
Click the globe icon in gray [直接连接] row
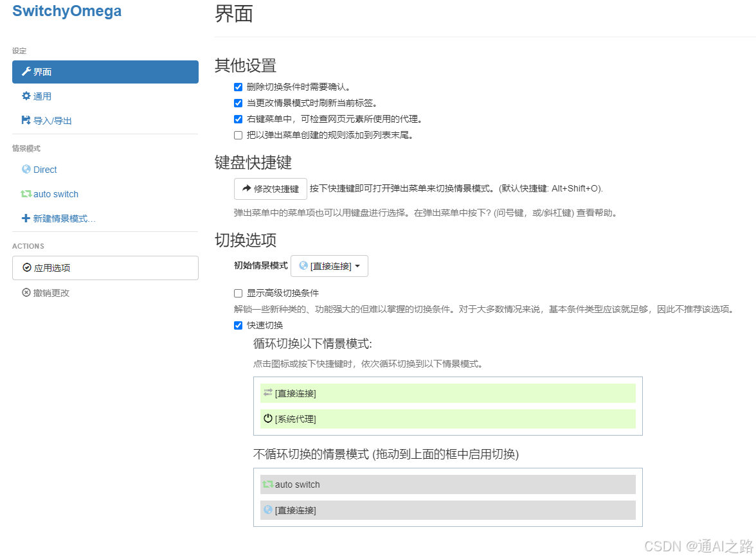(x=268, y=510)
